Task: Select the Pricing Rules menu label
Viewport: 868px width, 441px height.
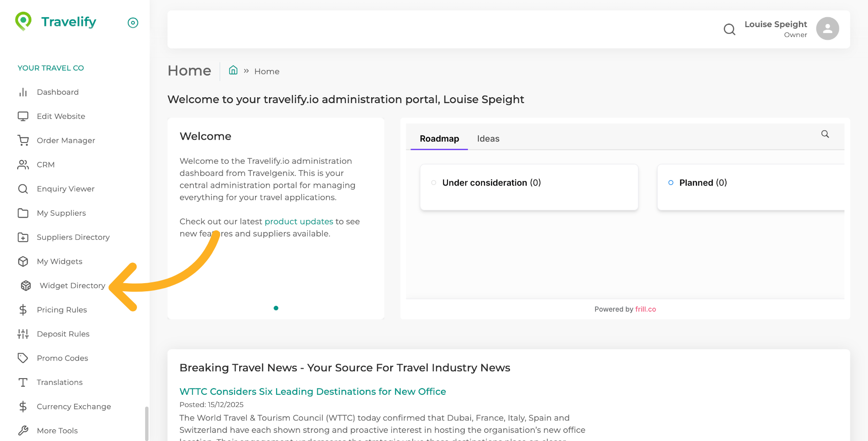Action: (62, 310)
